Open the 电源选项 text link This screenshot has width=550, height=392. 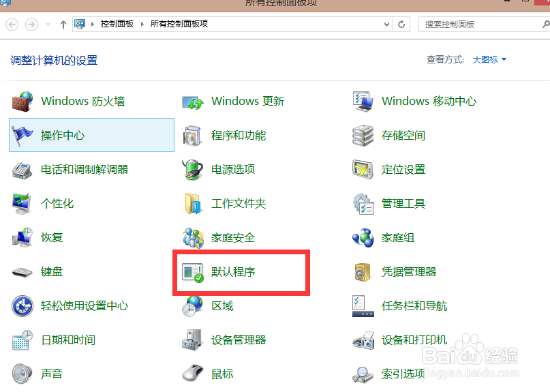[233, 170]
